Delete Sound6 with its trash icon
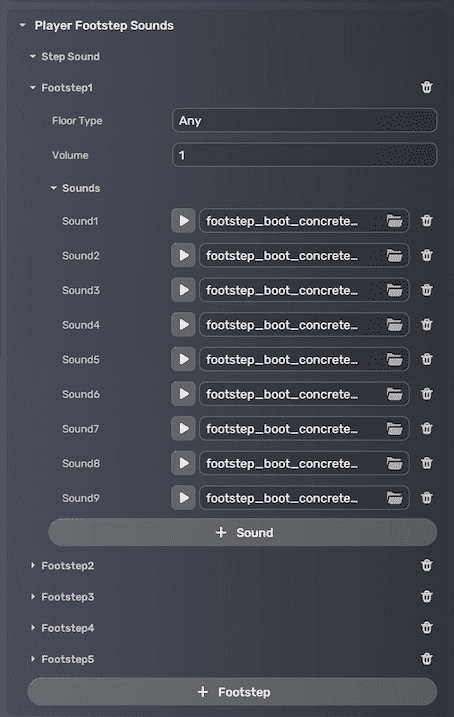The height and width of the screenshot is (717, 454). [x=427, y=394]
